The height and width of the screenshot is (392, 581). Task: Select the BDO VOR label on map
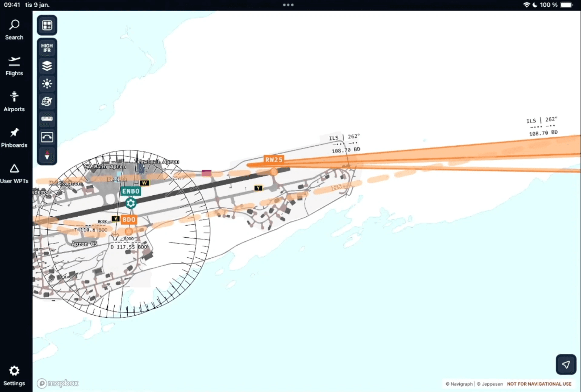click(129, 220)
